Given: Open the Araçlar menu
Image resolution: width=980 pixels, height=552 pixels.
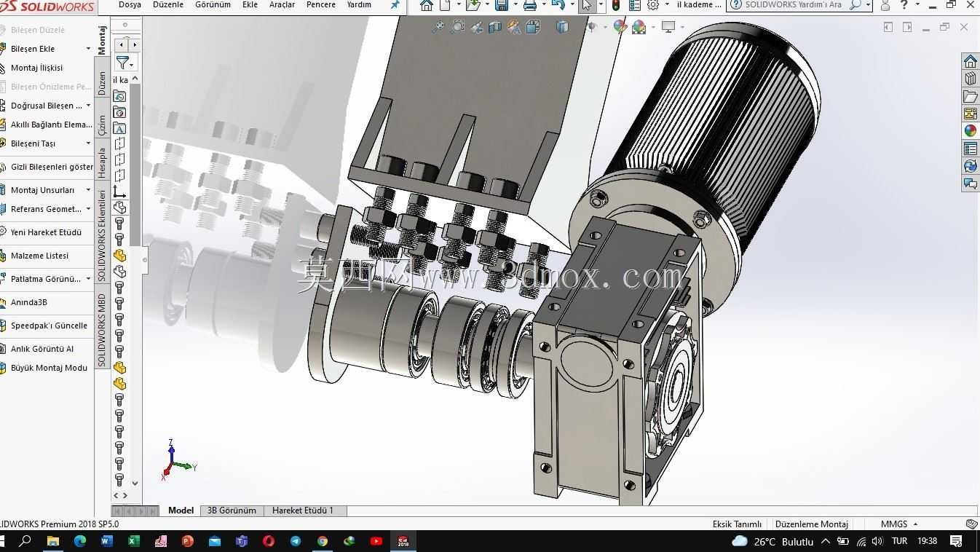Looking at the screenshot, I should (x=282, y=4).
